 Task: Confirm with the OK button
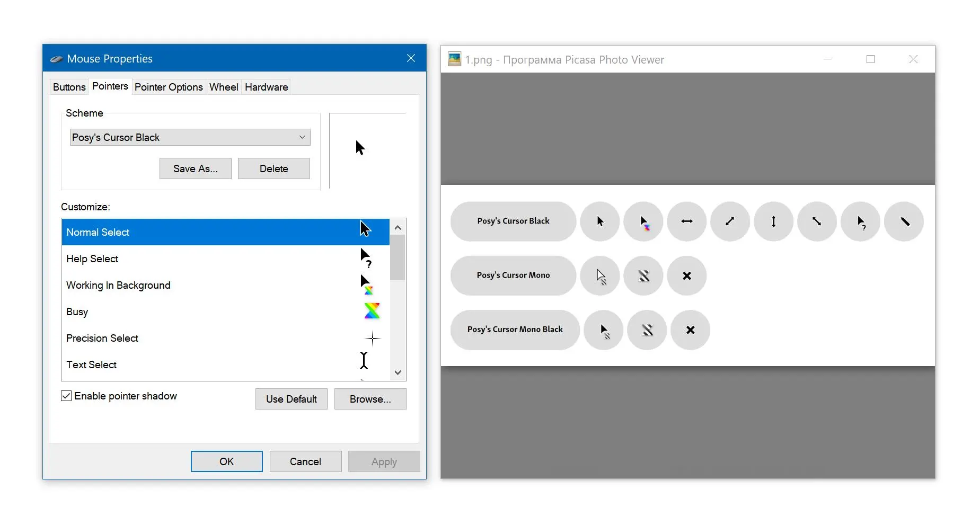point(227,461)
